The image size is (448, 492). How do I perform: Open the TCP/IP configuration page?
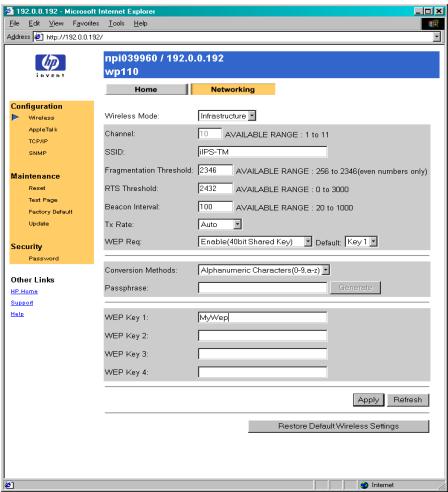tap(38, 141)
